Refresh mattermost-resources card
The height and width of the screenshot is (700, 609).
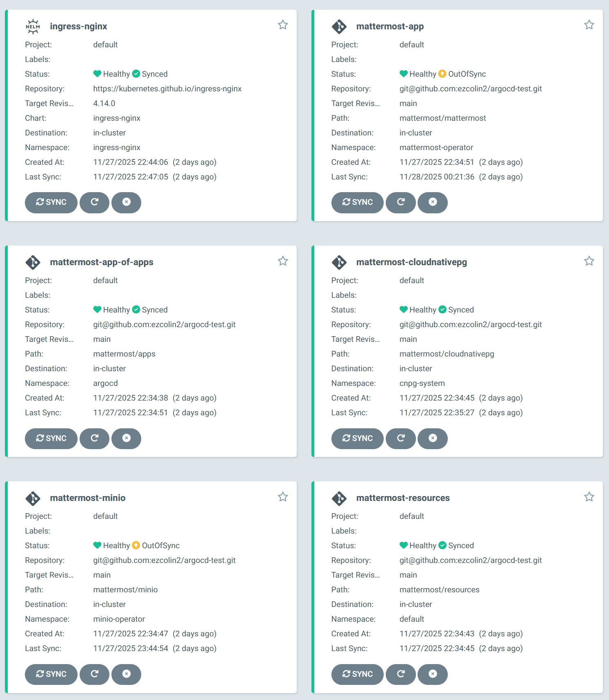click(401, 674)
